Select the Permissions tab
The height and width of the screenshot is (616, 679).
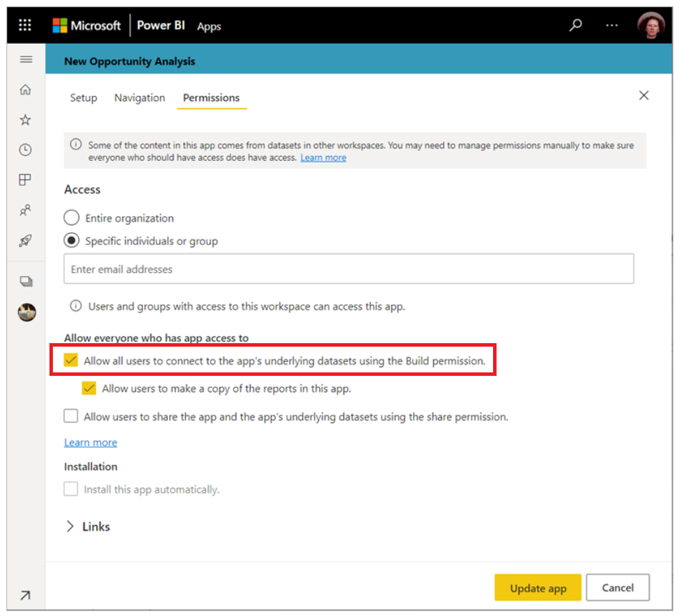[211, 98]
